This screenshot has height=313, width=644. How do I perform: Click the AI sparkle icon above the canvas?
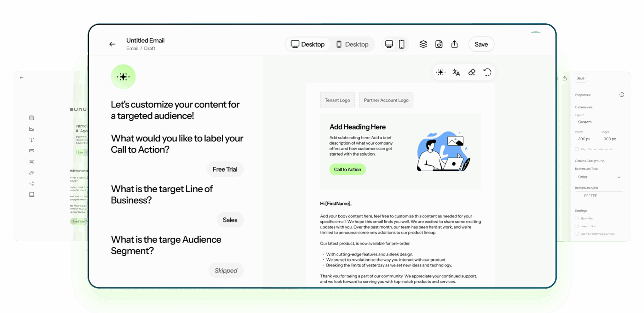coord(441,72)
